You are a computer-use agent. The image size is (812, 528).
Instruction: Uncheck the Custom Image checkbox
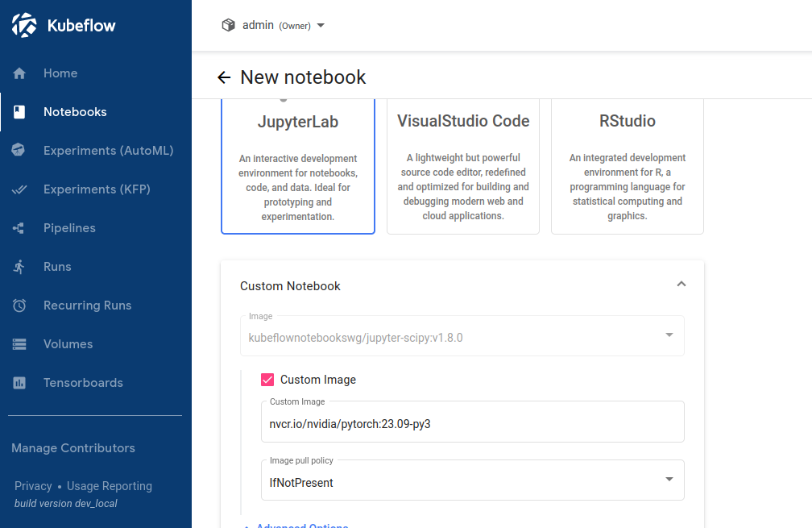(267, 380)
